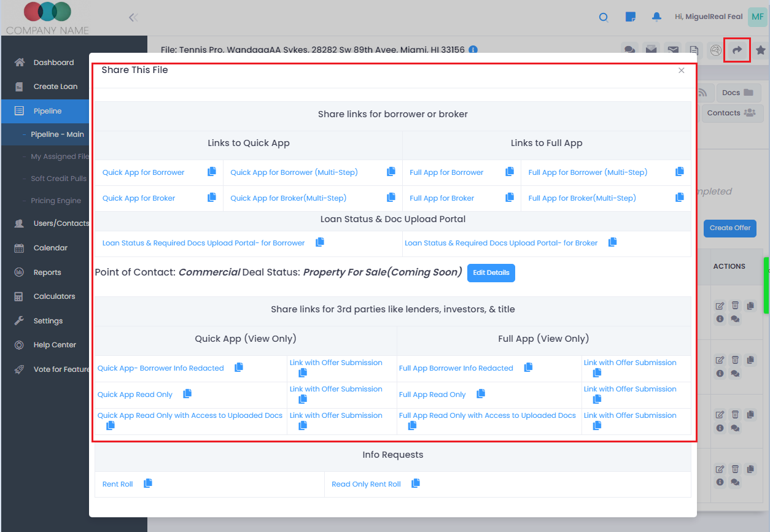Copy the Quick App for Broker link
The height and width of the screenshot is (532, 770).
tap(212, 198)
